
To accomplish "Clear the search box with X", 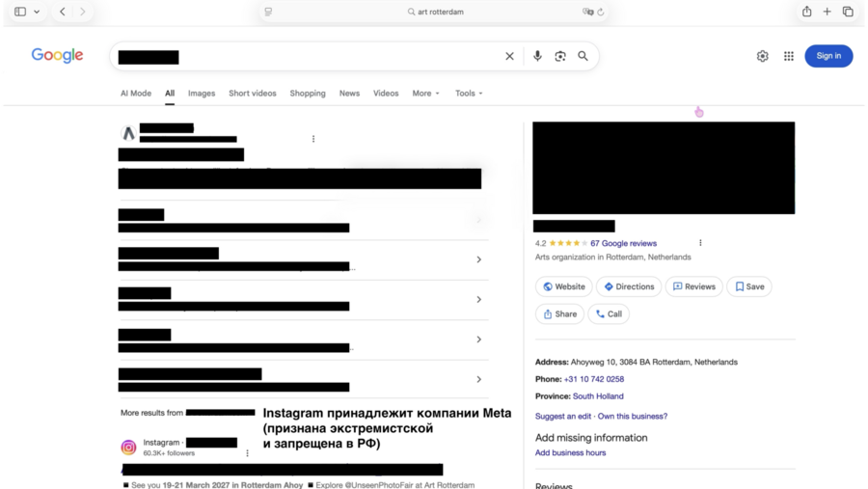I will pos(509,56).
